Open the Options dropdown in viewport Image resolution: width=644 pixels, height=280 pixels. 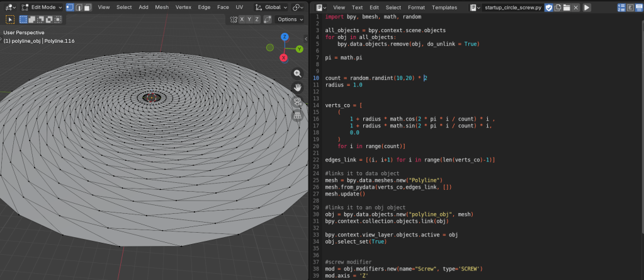coord(290,20)
